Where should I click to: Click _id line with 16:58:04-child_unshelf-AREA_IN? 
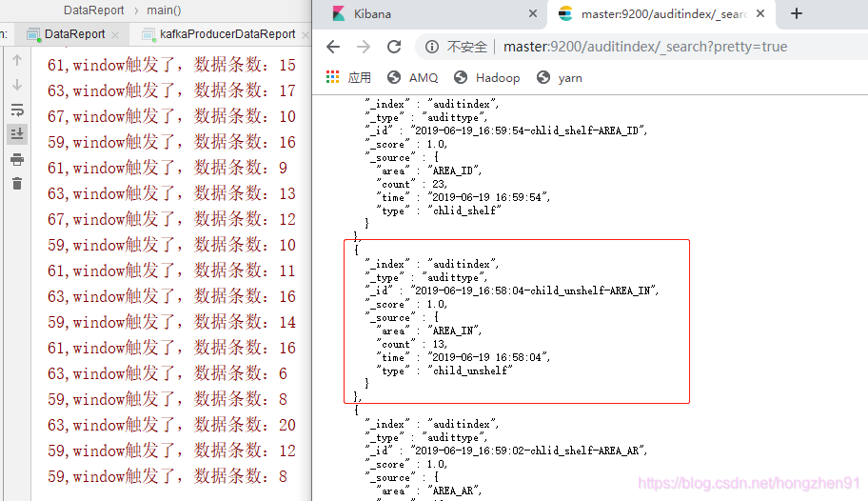512,291
